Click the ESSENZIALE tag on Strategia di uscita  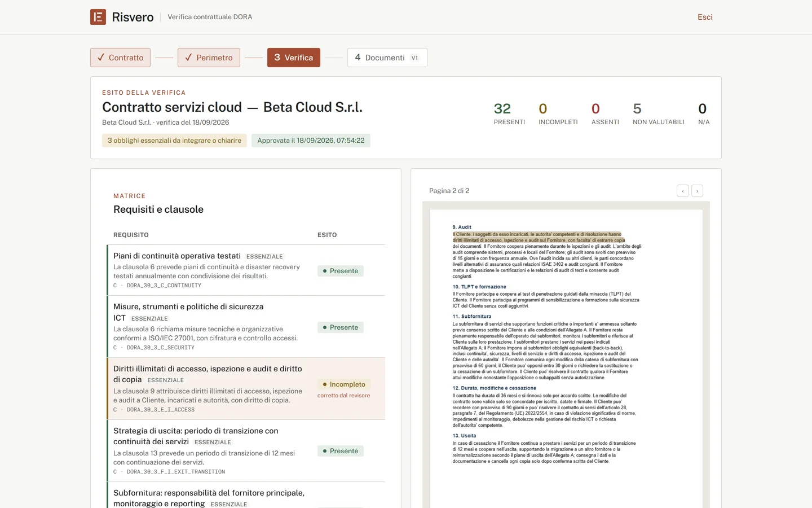[x=213, y=443]
